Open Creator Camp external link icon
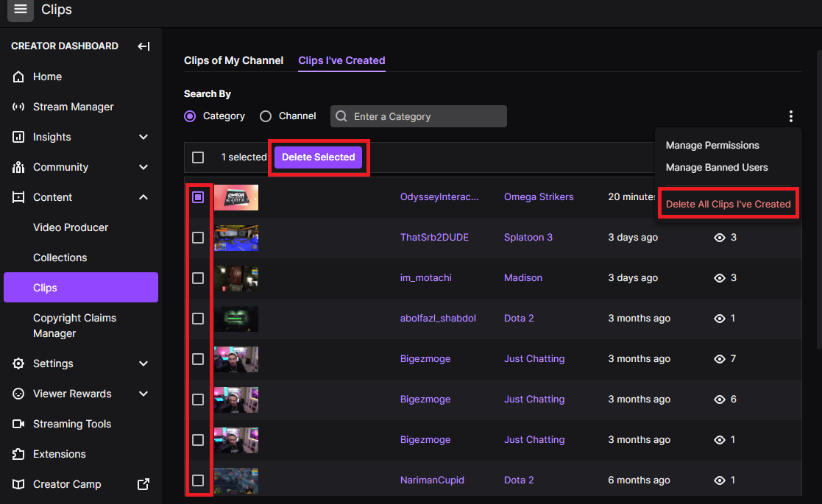 [143, 484]
